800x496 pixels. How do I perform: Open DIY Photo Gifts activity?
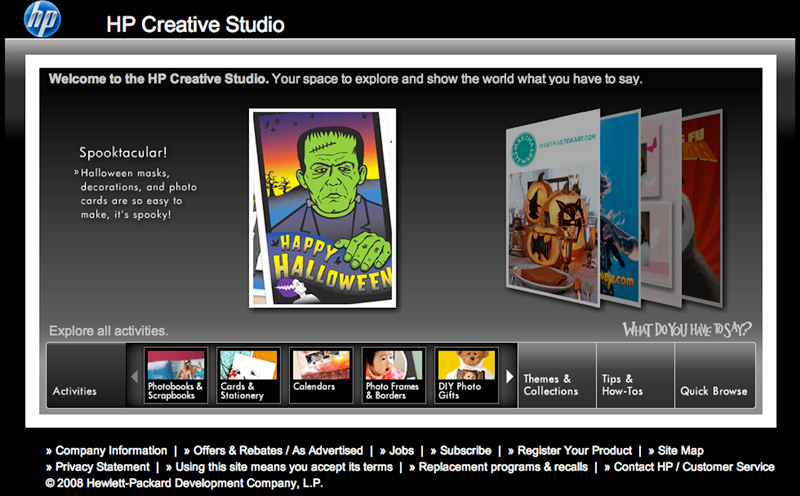point(466,376)
